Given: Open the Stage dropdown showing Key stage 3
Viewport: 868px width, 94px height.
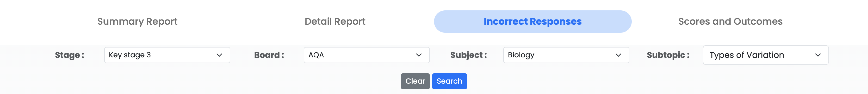Looking at the screenshot, I should [x=167, y=55].
